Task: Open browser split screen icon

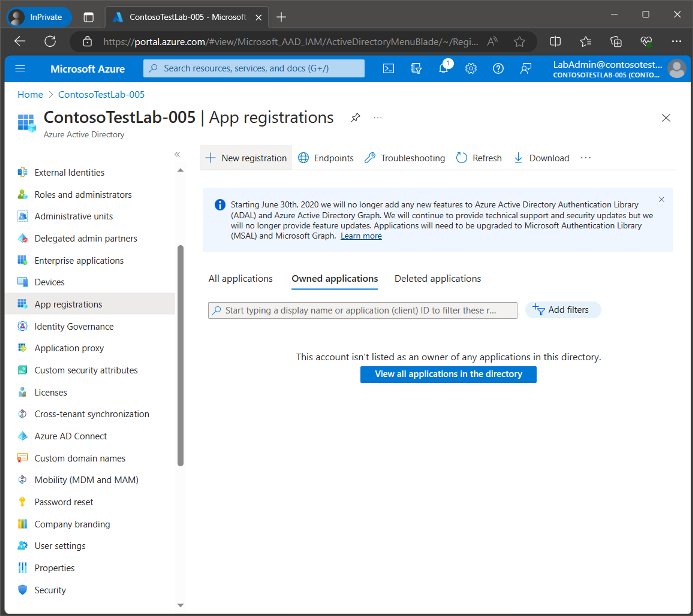Action: 555,42
